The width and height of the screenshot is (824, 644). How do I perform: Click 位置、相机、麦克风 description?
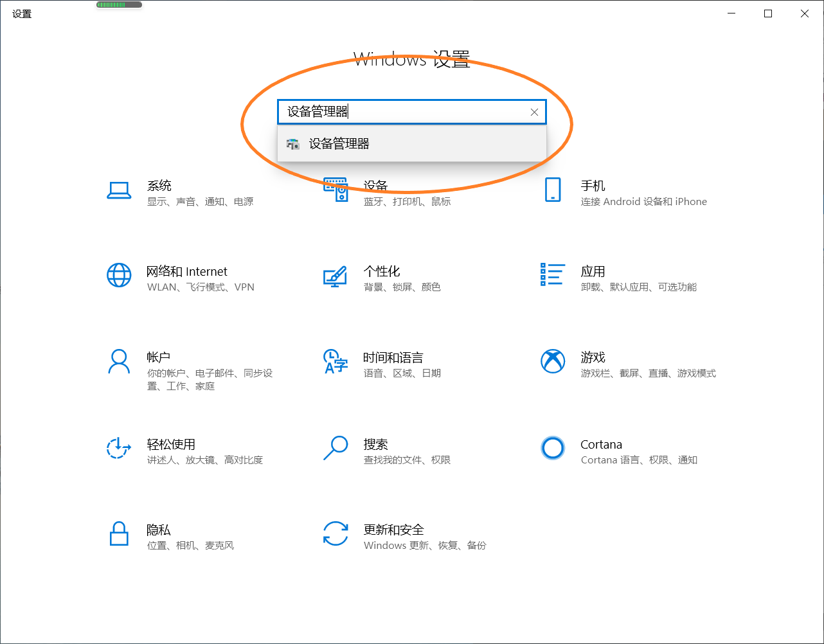[191, 546]
